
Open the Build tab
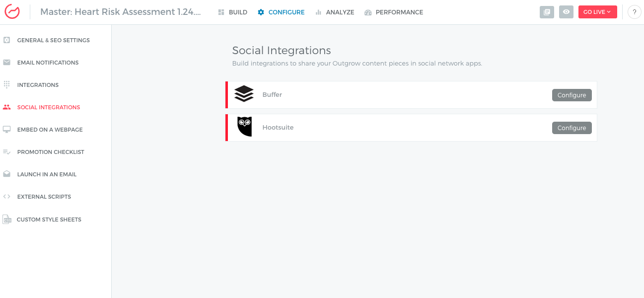click(x=233, y=12)
